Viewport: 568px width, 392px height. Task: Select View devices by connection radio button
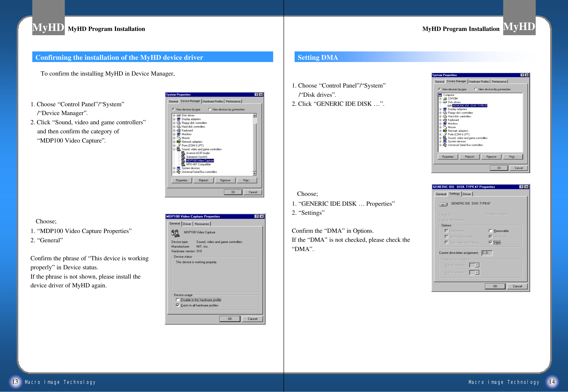(210, 109)
